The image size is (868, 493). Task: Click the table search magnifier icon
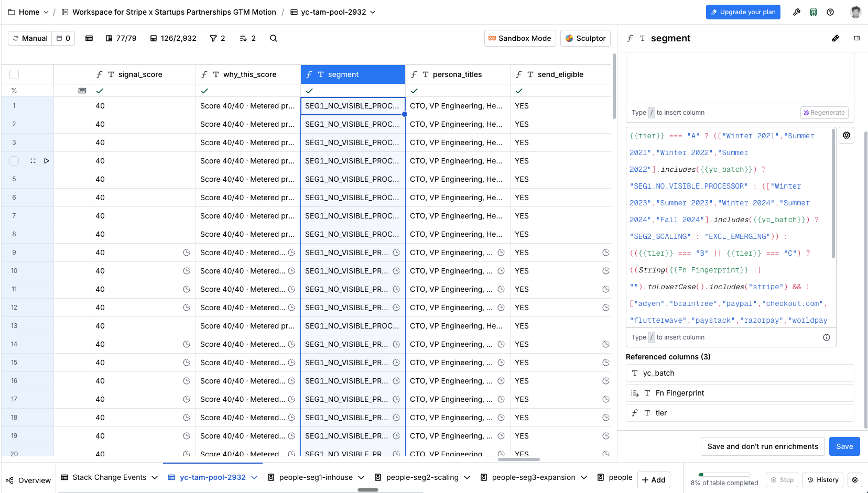coord(274,38)
